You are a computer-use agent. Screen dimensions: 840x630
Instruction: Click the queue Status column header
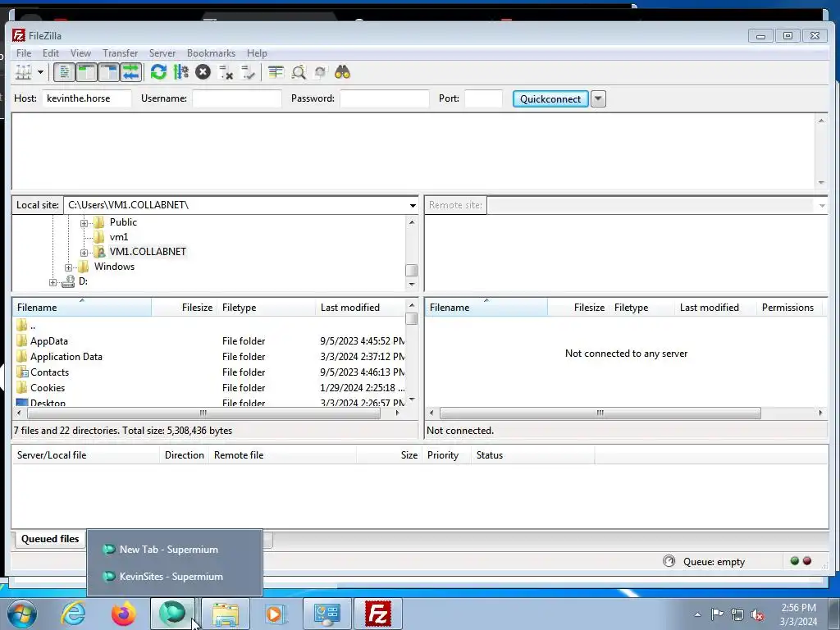[x=534, y=455]
